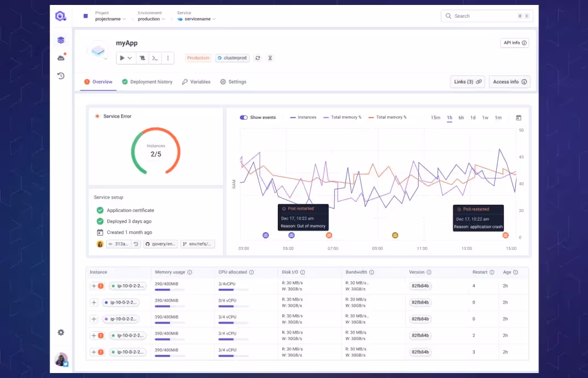Open the terminal shell icon in the action bar
The height and width of the screenshot is (378, 588).
click(155, 58)
